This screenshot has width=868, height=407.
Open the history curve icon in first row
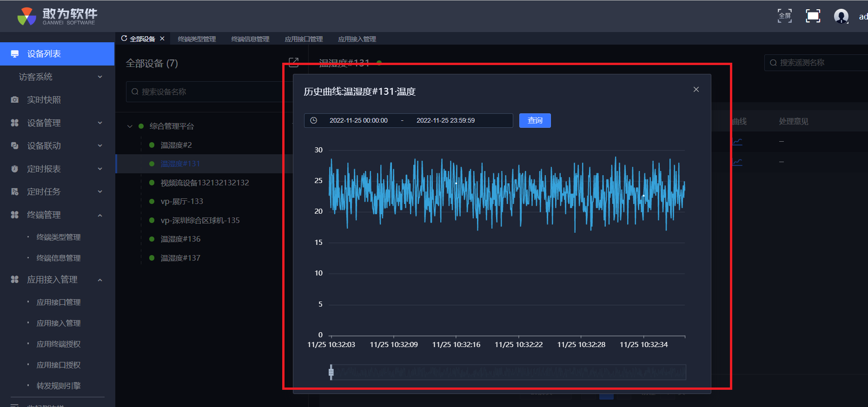(x=737, y=142)
